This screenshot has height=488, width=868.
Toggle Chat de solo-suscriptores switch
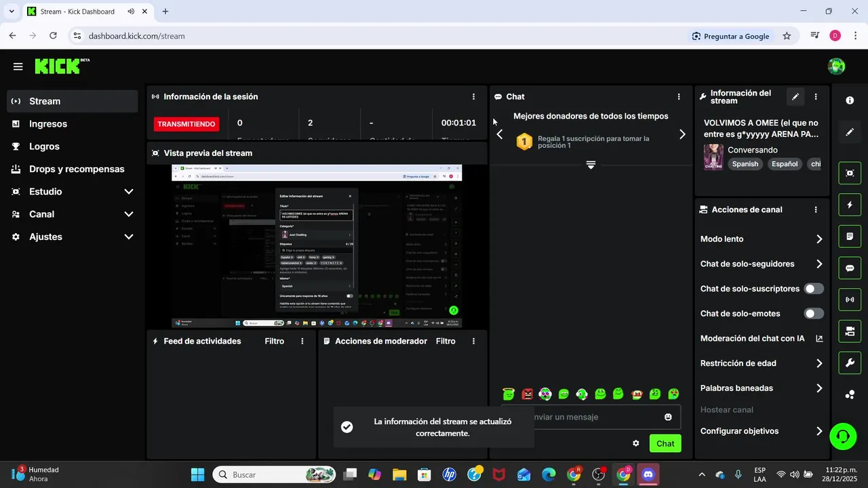(814, 289)
